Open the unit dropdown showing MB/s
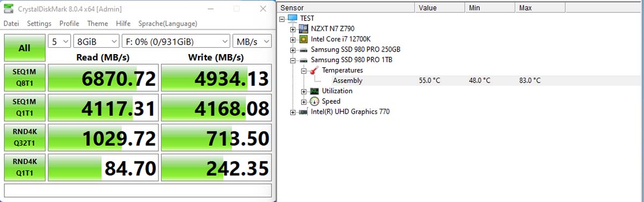 click(252, 42)
